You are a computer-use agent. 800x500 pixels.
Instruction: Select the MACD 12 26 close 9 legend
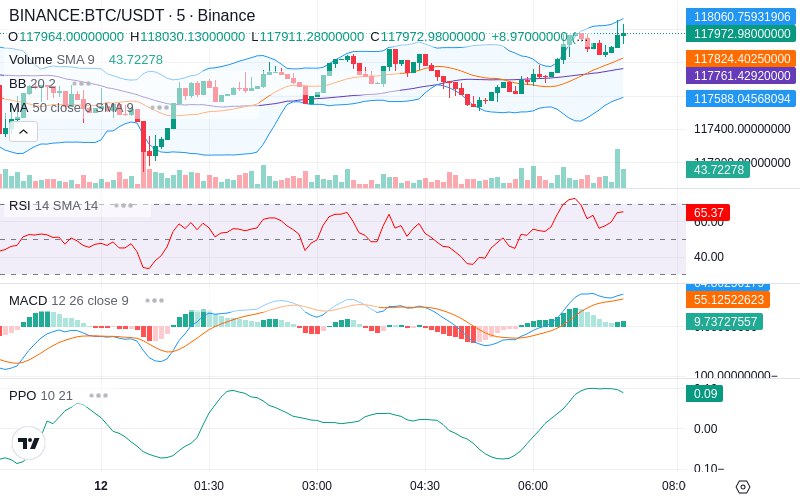pos(69,301)
